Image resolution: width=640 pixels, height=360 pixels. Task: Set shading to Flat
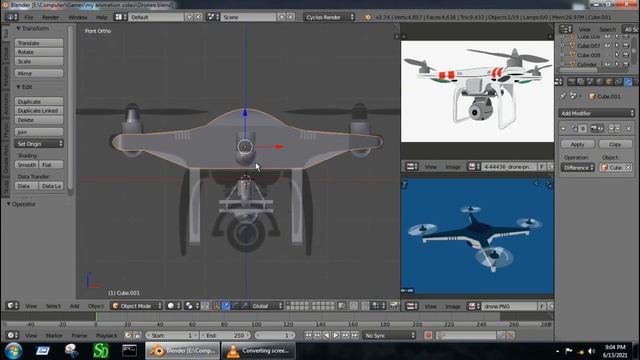point(51,165)
